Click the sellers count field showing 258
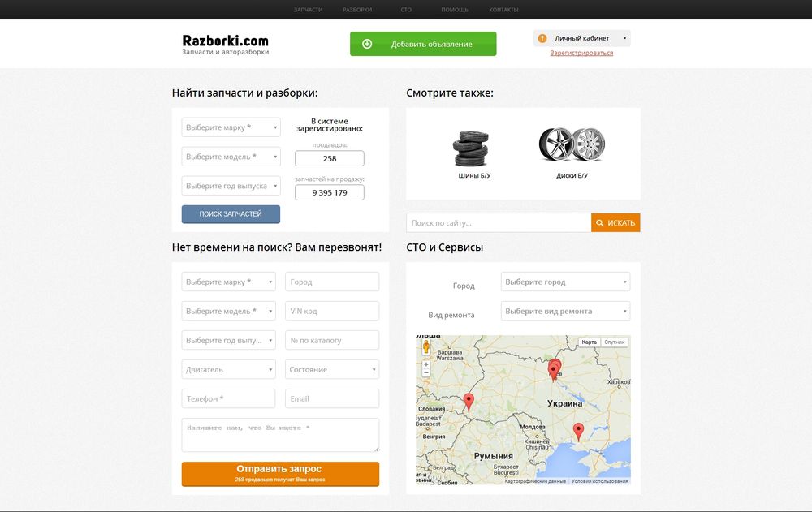 330,158
